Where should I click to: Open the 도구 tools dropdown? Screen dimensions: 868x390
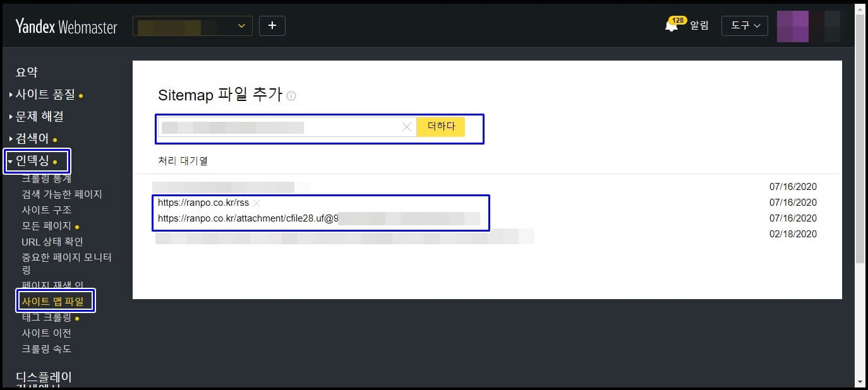(744, 26)
